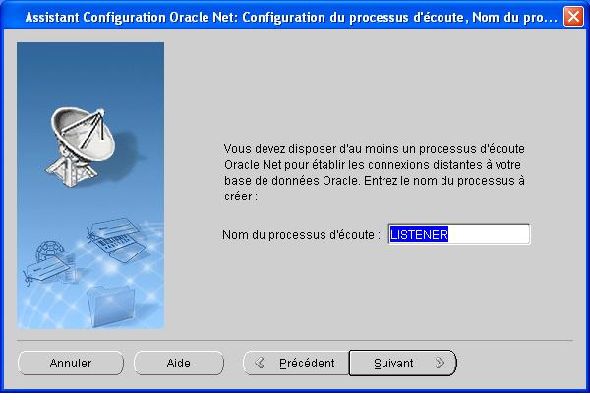Image resolution: width=590 pixels, height=400 pixels.
Task: Go back using the Précédent button
Action: (296, 363)
